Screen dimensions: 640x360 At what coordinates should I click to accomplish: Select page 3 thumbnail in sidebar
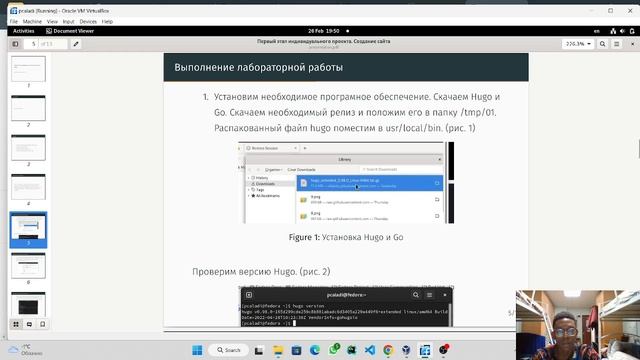point(29,147)
